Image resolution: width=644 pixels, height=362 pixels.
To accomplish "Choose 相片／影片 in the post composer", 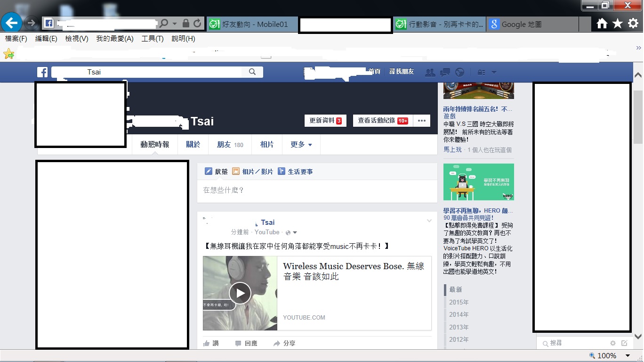I will click(x=253, y=172).
